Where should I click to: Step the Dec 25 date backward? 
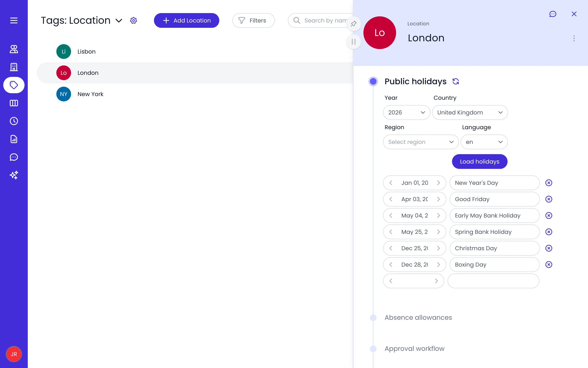pos(391,248)
